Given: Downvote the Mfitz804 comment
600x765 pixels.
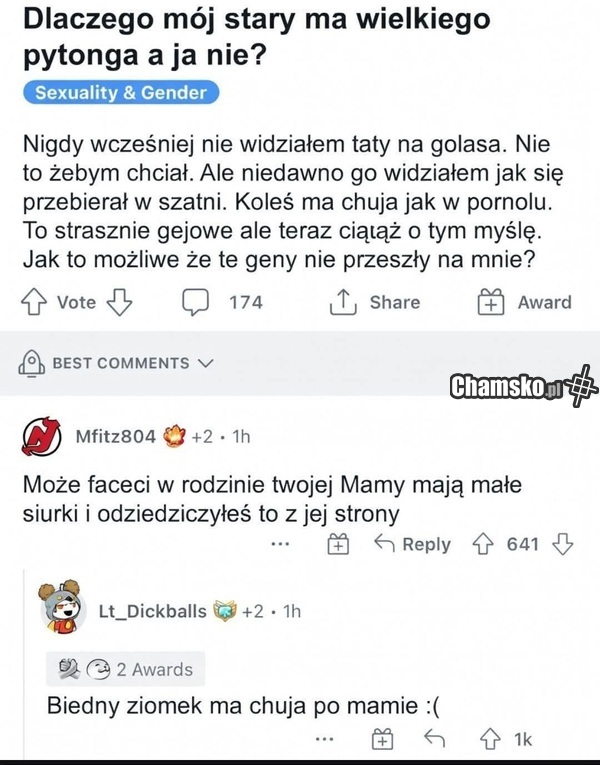Looking at the screenshot, I should [x=562, y=545].
